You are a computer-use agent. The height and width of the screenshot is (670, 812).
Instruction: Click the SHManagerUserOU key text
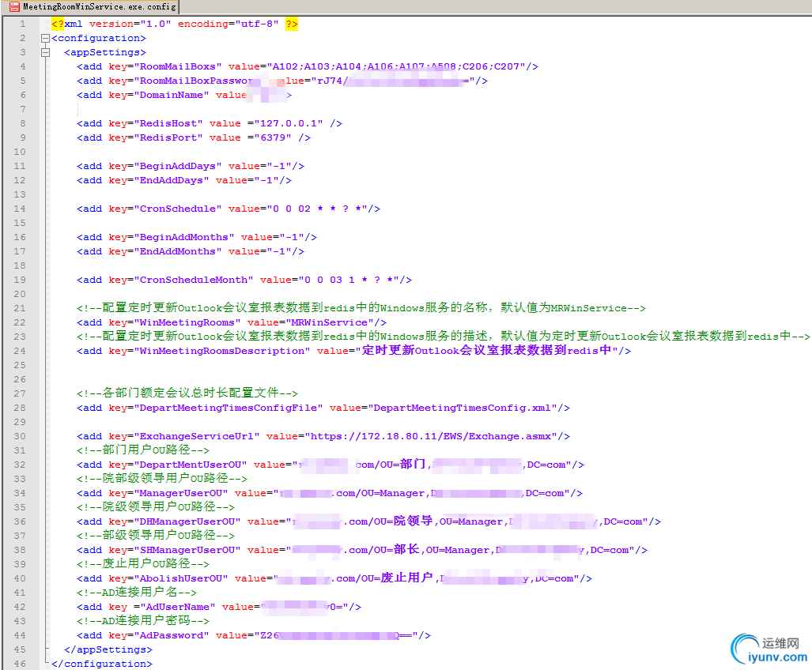tap(187, 551)
